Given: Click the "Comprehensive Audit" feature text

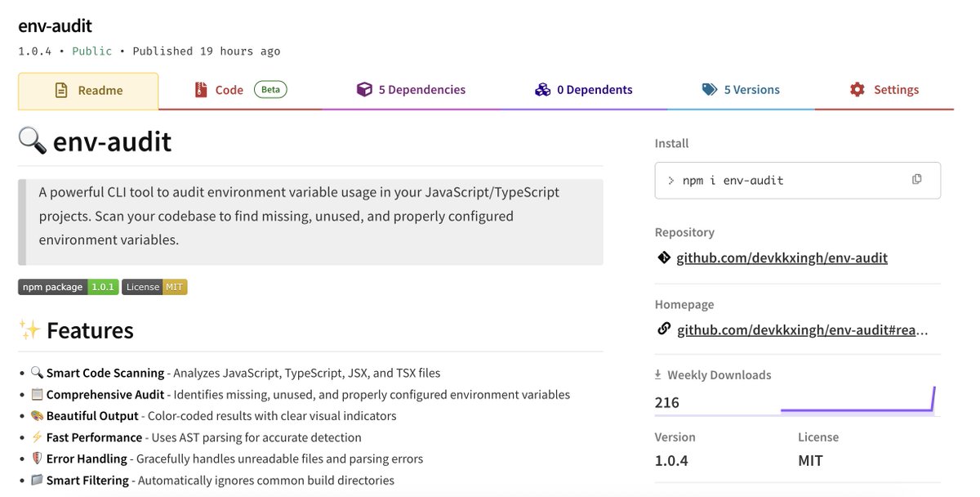Looking at the screenshot, I should click(105, 394).
